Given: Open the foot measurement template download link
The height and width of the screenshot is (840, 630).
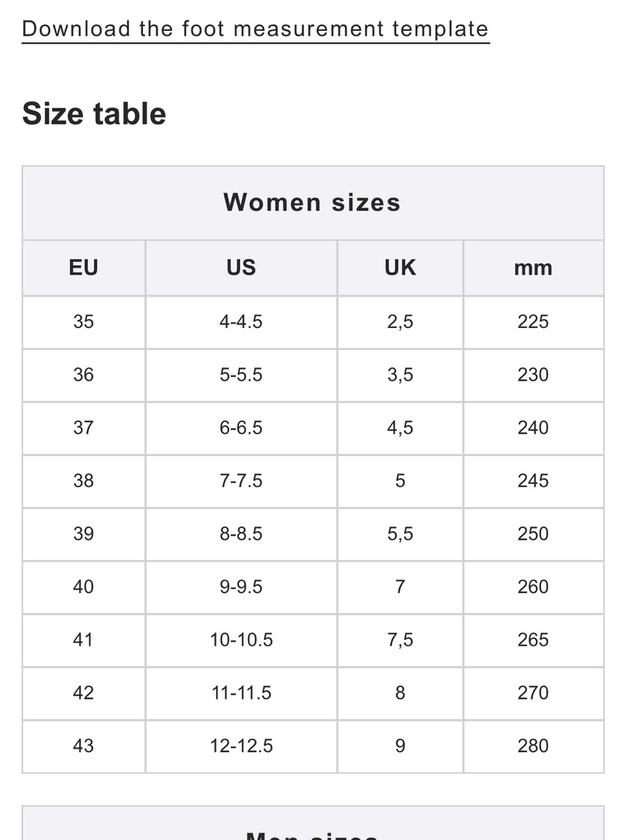Looking at the screenshot, I should pos(255,29).
